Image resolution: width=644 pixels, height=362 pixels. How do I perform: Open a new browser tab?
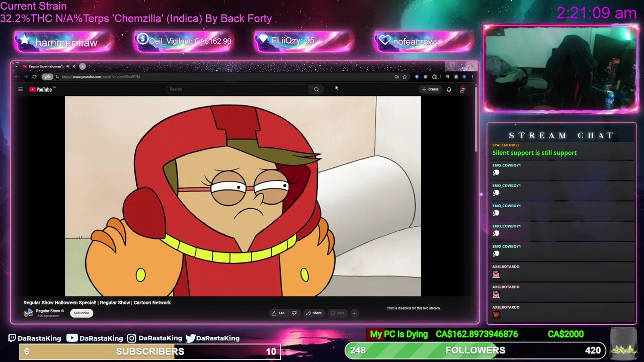tap(83, 66)
